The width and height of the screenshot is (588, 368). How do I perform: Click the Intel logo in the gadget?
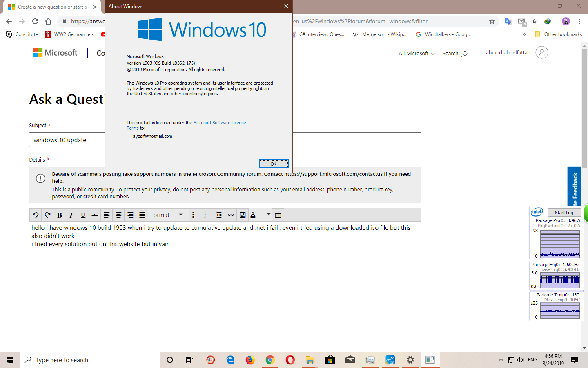click(x=537, y=212)
